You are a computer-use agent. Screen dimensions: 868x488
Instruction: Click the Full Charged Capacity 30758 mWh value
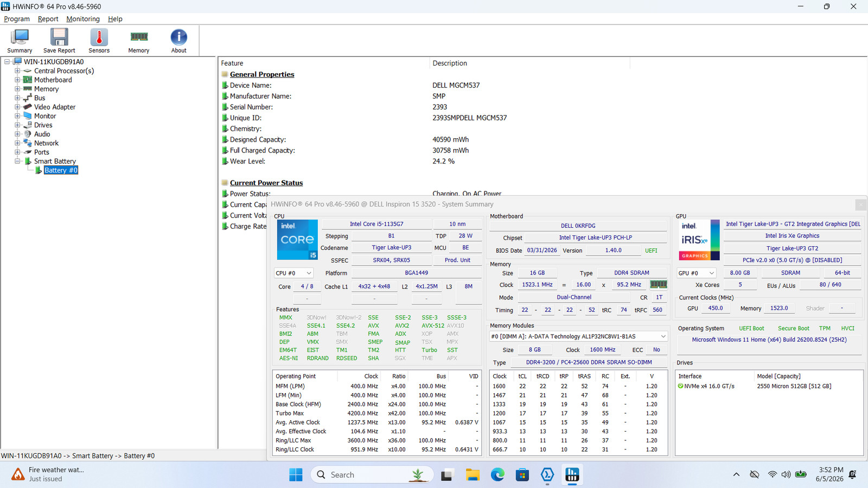coord(451,150)
